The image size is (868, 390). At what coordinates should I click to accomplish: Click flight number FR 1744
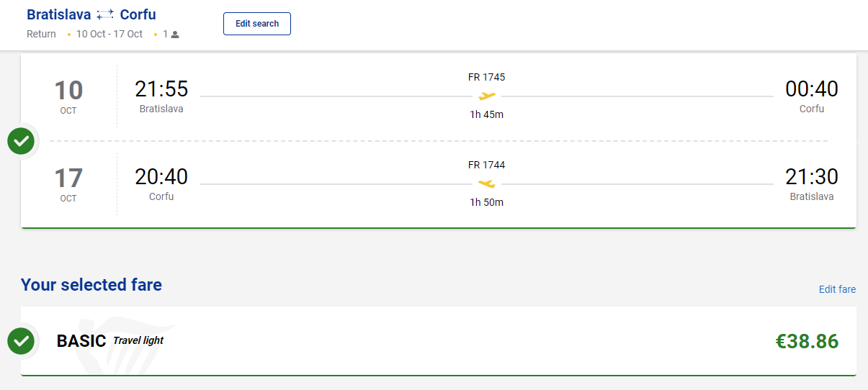click(x=486, y=165)
